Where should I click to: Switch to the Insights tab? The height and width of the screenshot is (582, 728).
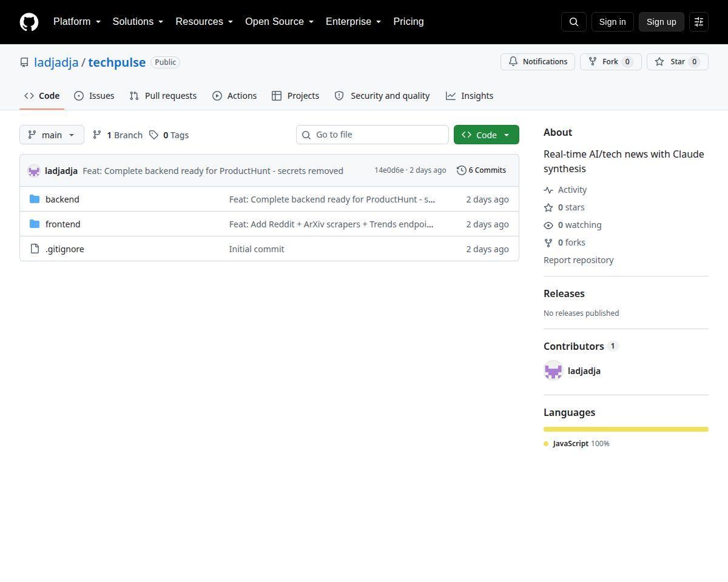pos(470,96)
